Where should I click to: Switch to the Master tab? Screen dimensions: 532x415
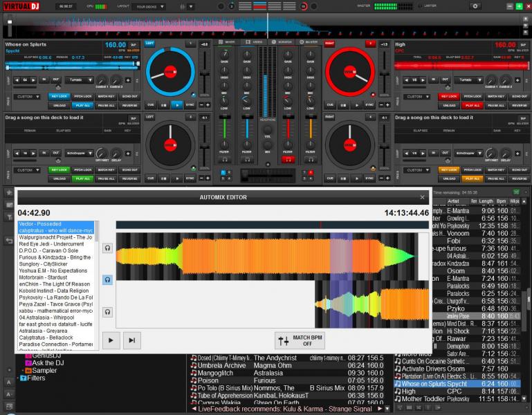tap(309, 42)
